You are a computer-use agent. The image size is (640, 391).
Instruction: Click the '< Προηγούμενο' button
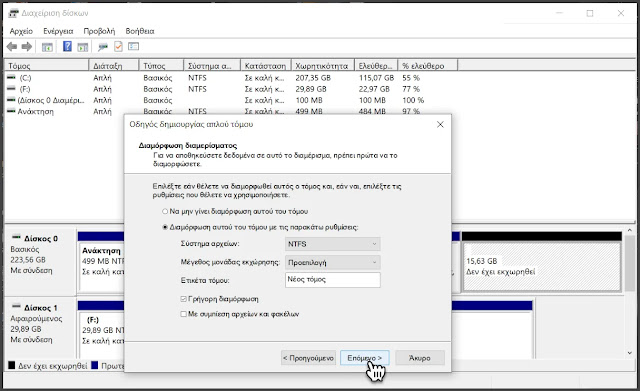click(309, 358)
